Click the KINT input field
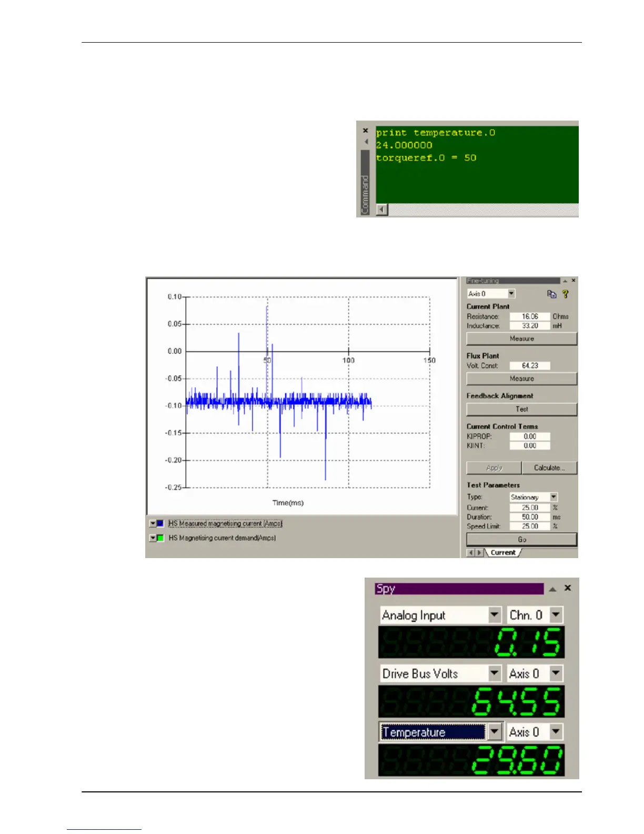This screenshot has height=834, width=644. (x=530, y=445)
